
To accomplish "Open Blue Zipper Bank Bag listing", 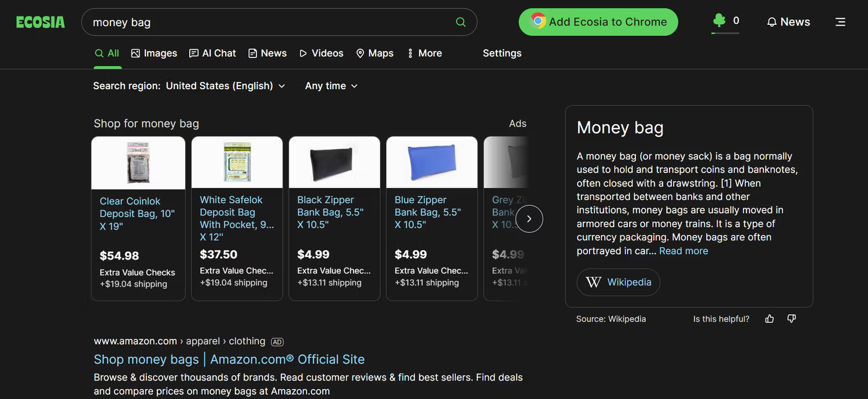I will click(428, 212).
